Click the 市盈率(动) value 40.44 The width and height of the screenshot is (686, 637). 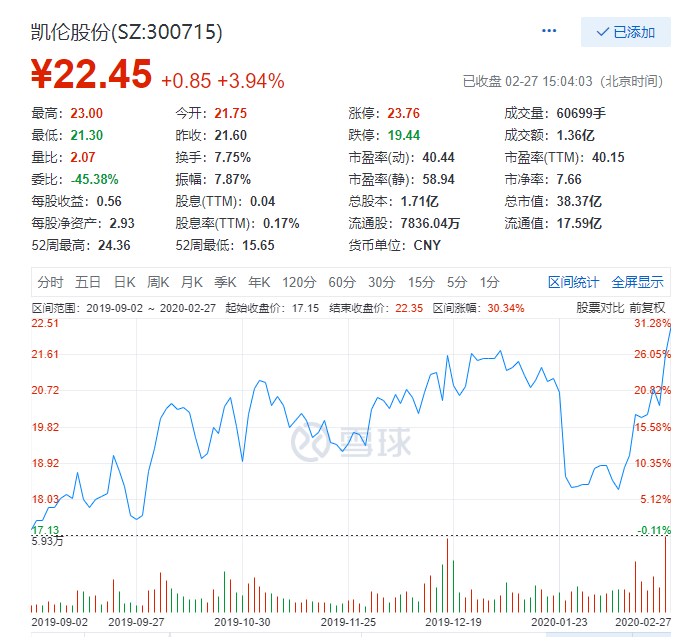click(x=438, y=157)
